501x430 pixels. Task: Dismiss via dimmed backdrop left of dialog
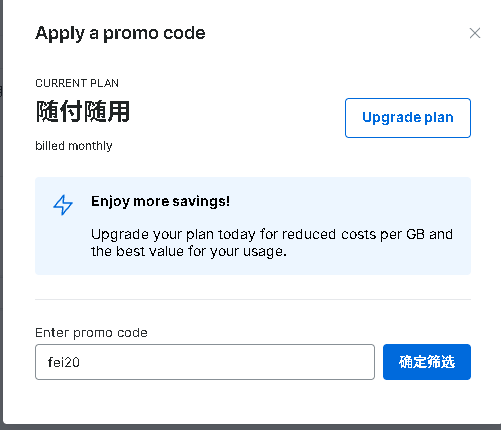tap(1, 213)
